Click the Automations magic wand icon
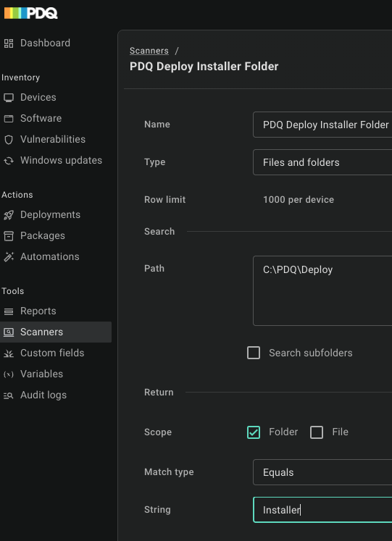Viewport: 392px width, 541px height. (x=9, y=256)
